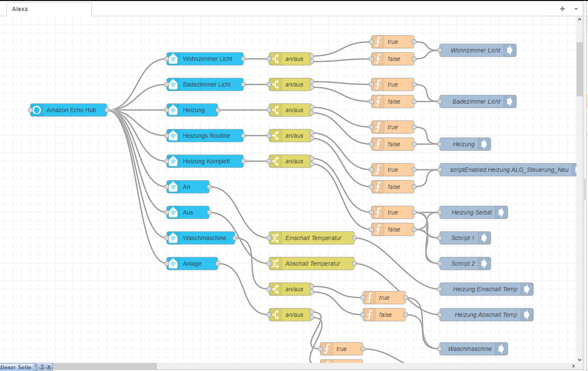The image size is (588, 371).
Task: Select switch icon of an/aus after Wohnzimmer Licht
Action: click(x=275, y=59)
